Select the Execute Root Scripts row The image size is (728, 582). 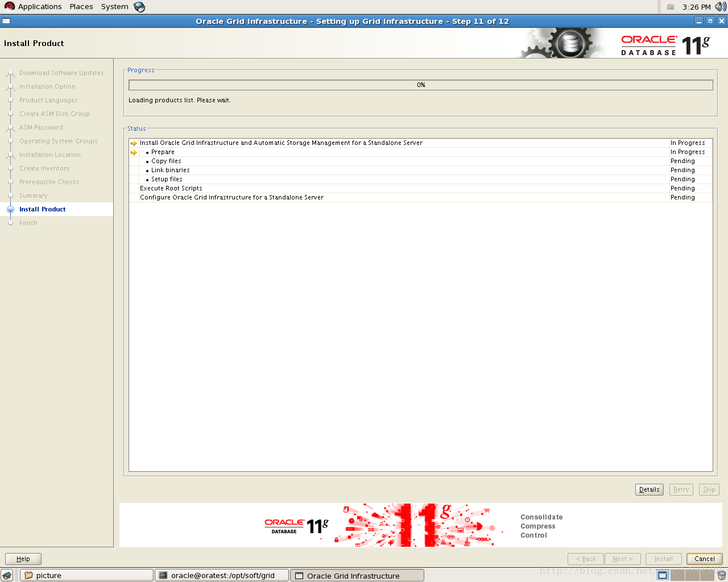click(x=421, y=188)
